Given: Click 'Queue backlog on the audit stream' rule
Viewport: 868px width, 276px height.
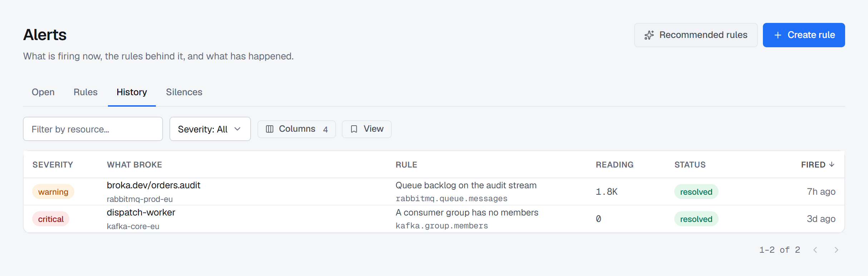Looking at the screenshot, I should (466, 185).
